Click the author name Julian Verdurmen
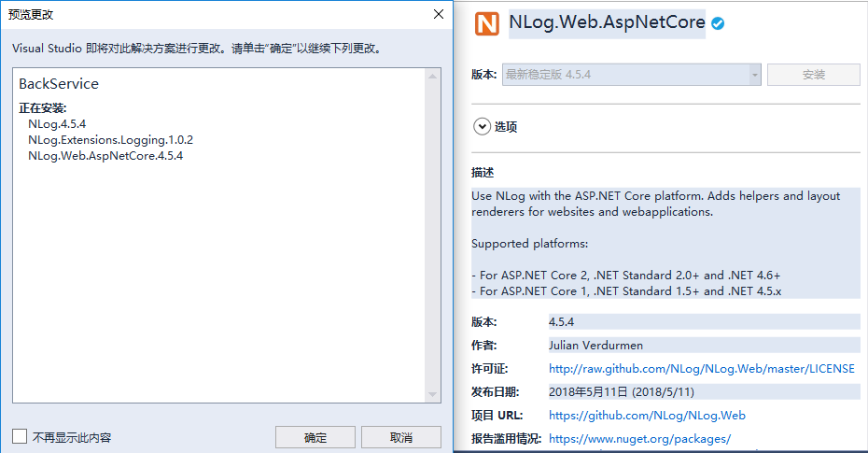The height and width of the screenshot is (453, 868). click(596, 346)
